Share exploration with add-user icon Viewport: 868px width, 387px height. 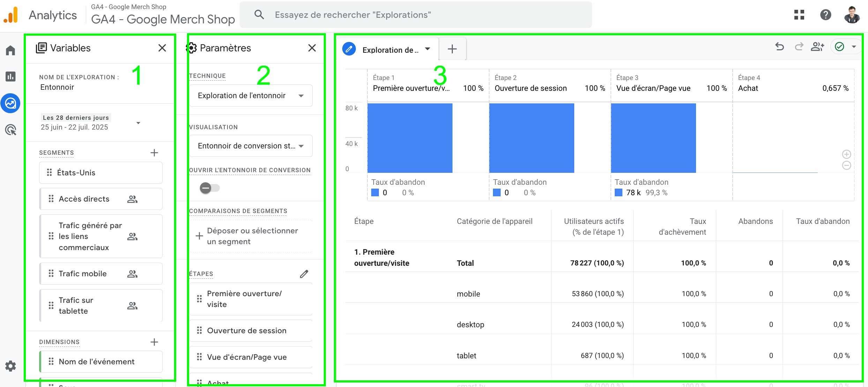coord(817,47)
